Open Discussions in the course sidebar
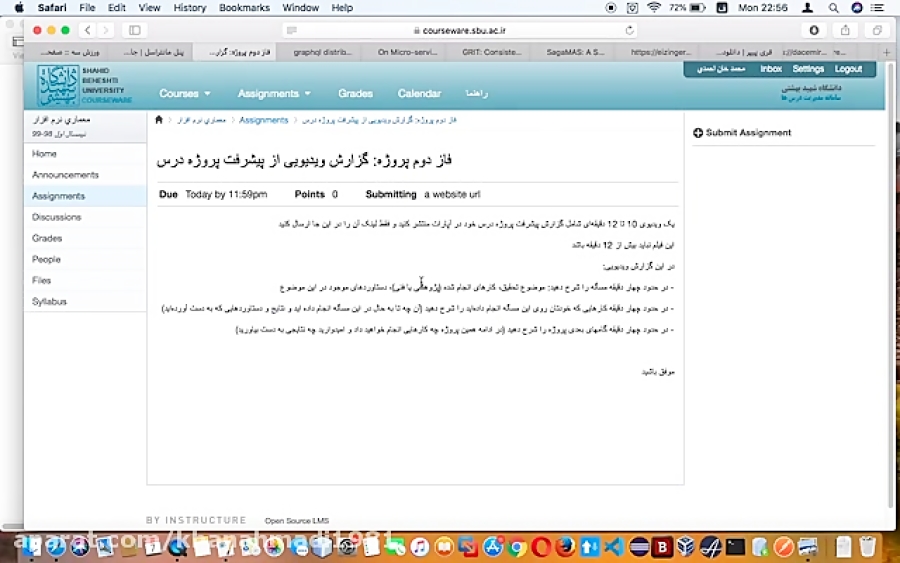Viewport: 900px width, 563px height. point(86,217)
